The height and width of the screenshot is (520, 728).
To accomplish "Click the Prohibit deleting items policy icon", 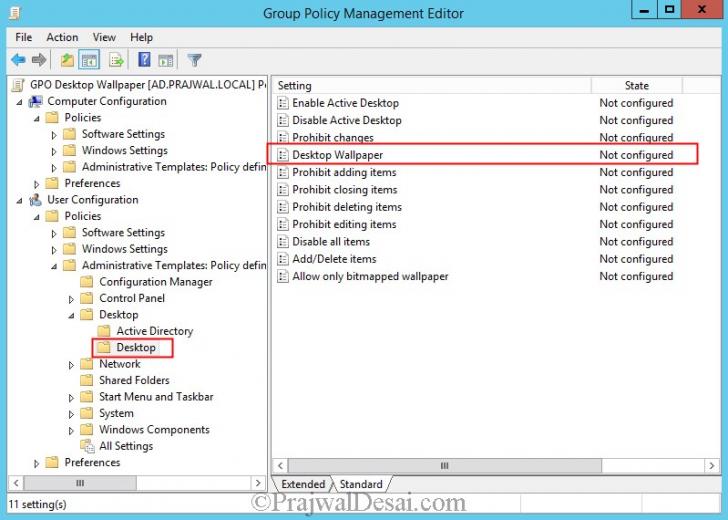I will pyautogui.click(x=283, y=207).
